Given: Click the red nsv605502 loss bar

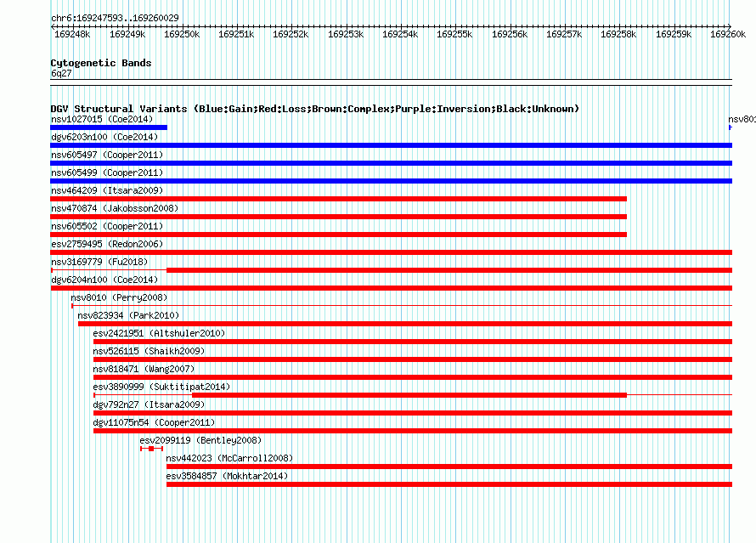Looking at the screenshot, I should (x=338, y=235).
